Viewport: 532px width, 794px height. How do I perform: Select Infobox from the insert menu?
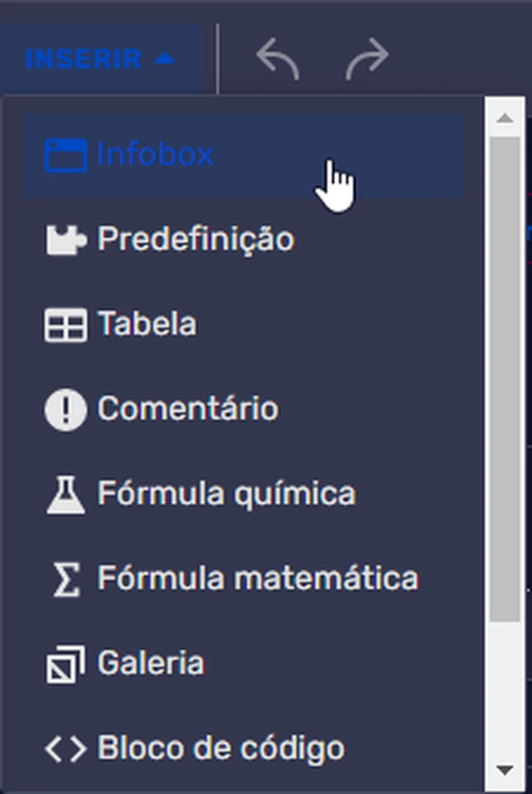click(155, 155)
